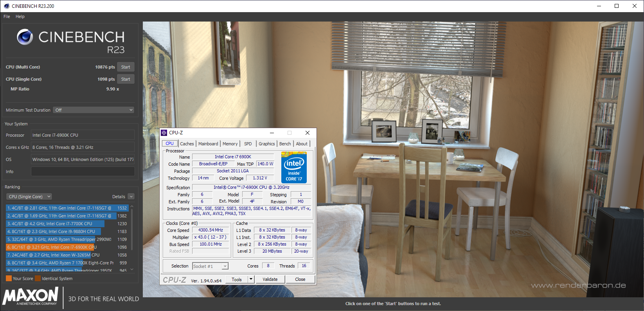Click the Processor field showing i7-6900K
The height and width of the screenshot is (311, 644).
tap(83, 135)
